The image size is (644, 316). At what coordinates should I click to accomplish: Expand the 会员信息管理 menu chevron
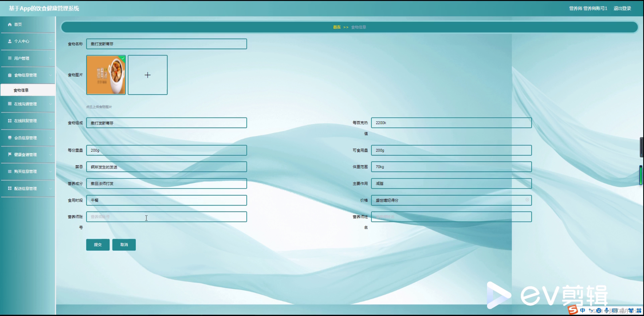pyautogui.click(x=50, y=138)
